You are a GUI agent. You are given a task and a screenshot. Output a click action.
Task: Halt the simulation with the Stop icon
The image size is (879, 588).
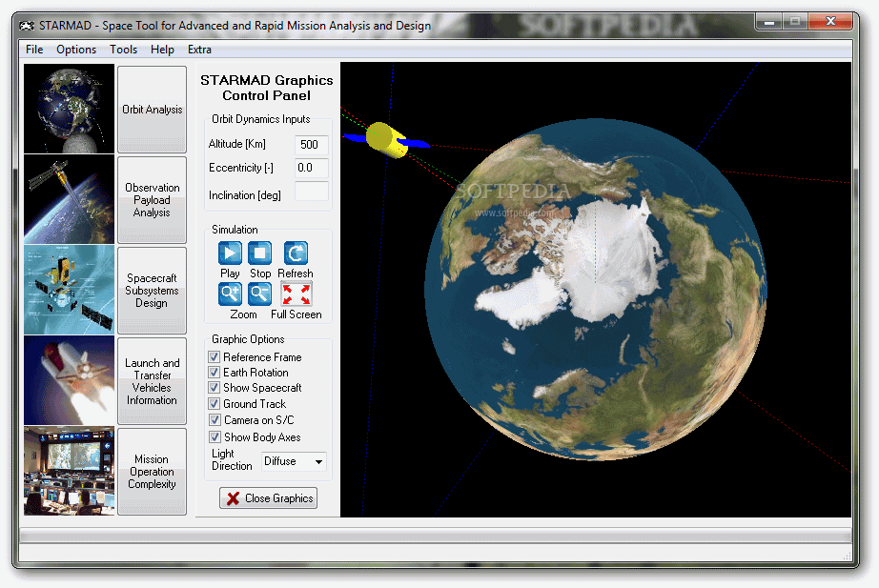pyautogui.click(x=260, y=253)
